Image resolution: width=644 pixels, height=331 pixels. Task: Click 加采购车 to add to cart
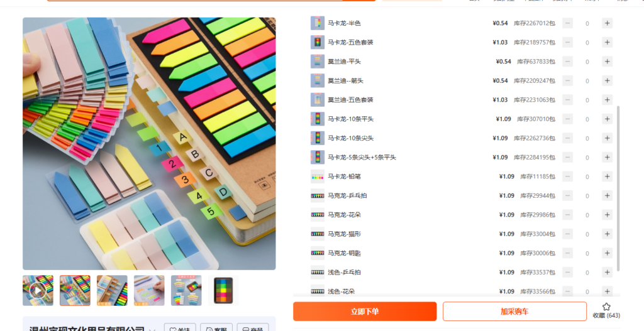click(x=514, y=312)
